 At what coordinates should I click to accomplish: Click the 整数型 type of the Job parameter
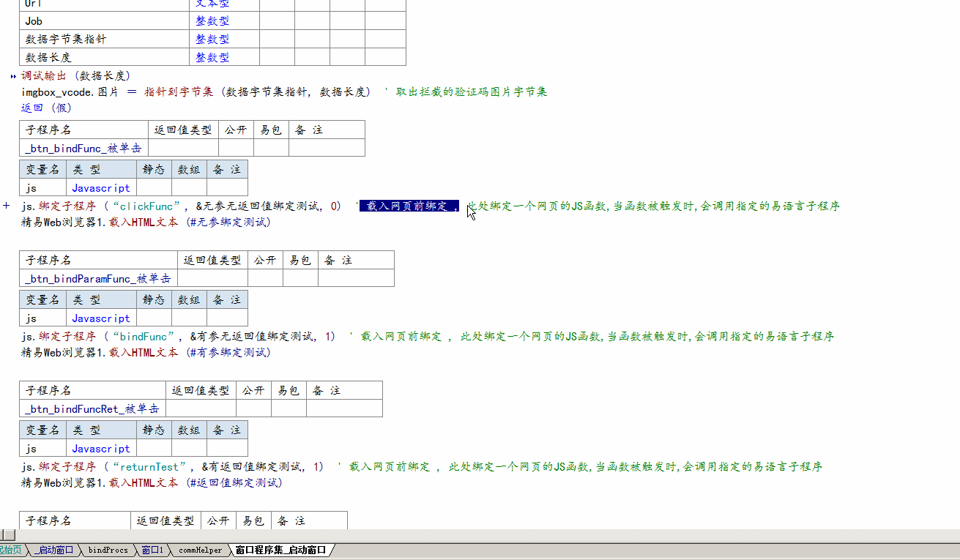click(x=212, y=21)
